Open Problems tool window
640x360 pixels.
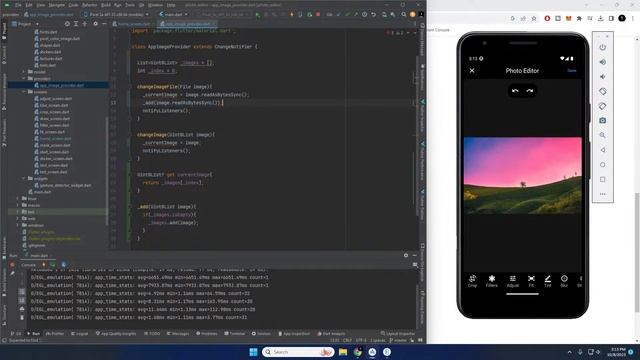[x=207, y=333]
